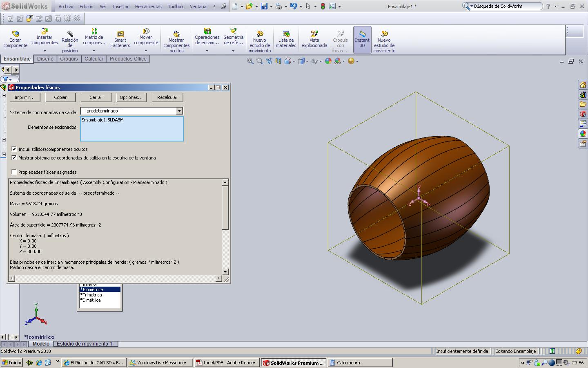This screenshot has height=368, width=588.
Task: Expand Operaciones de ensamblaje dropdown arrow
Action: [207, 51]
